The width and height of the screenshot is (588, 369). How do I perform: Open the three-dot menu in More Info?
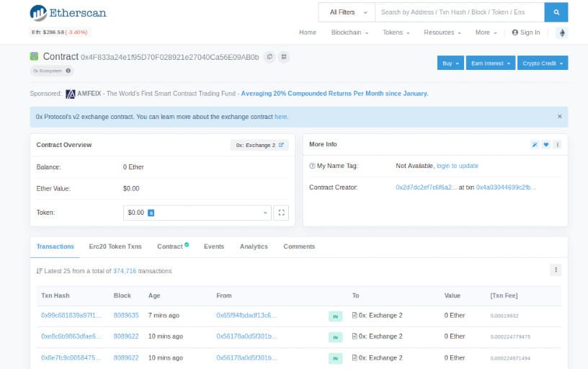(557, 145)
